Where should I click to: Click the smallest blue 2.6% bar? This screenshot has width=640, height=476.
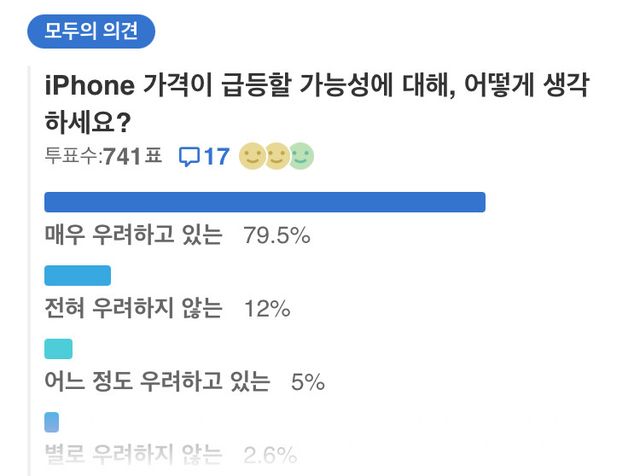point(52,422)
